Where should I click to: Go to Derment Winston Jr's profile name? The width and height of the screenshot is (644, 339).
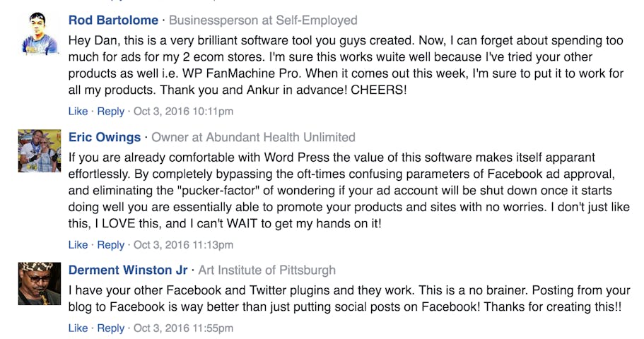128,270
